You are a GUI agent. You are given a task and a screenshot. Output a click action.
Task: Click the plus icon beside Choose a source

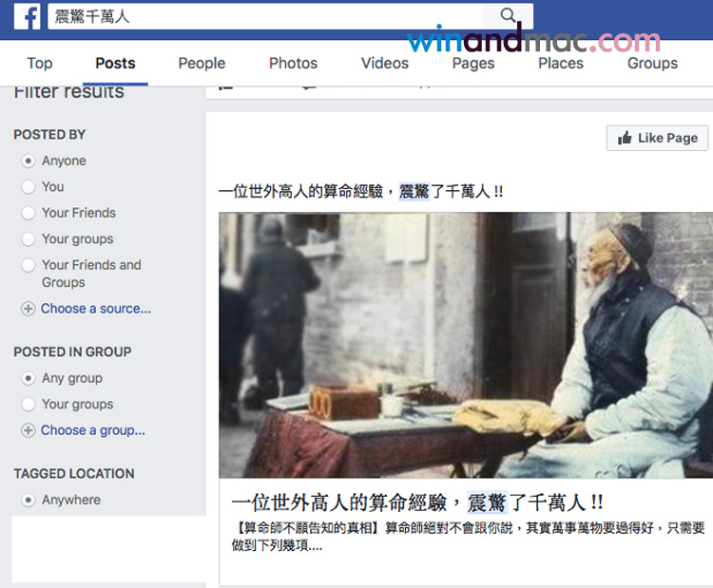coord(29,309)
